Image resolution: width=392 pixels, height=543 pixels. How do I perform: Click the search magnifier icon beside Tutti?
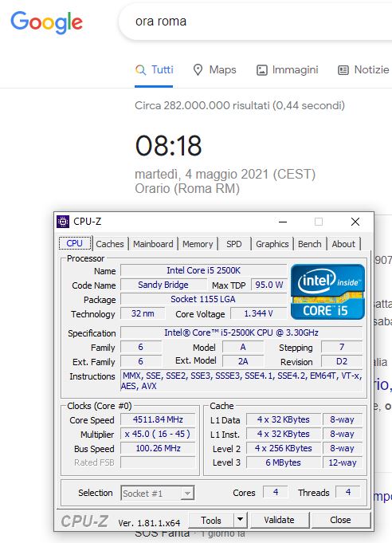click(x=140, y=69)
